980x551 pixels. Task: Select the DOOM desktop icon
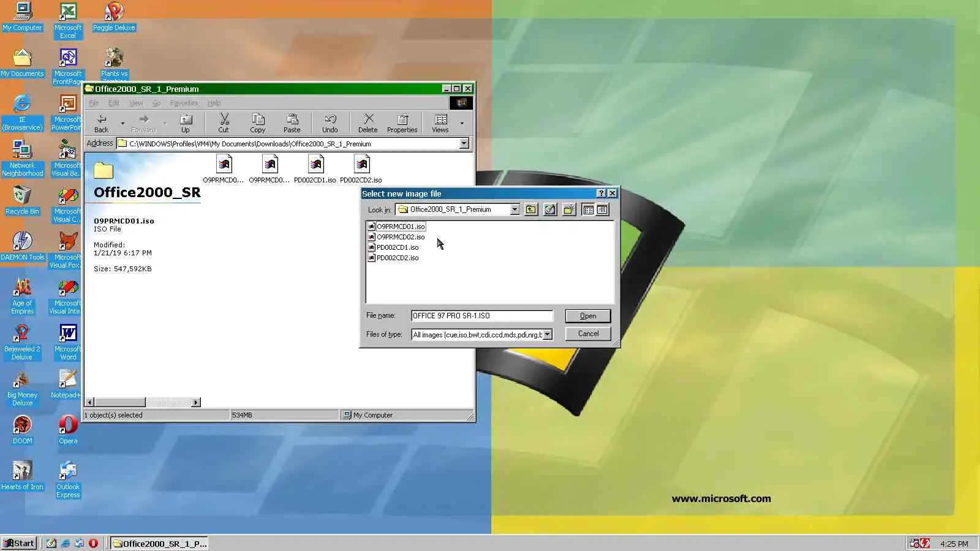23,430
